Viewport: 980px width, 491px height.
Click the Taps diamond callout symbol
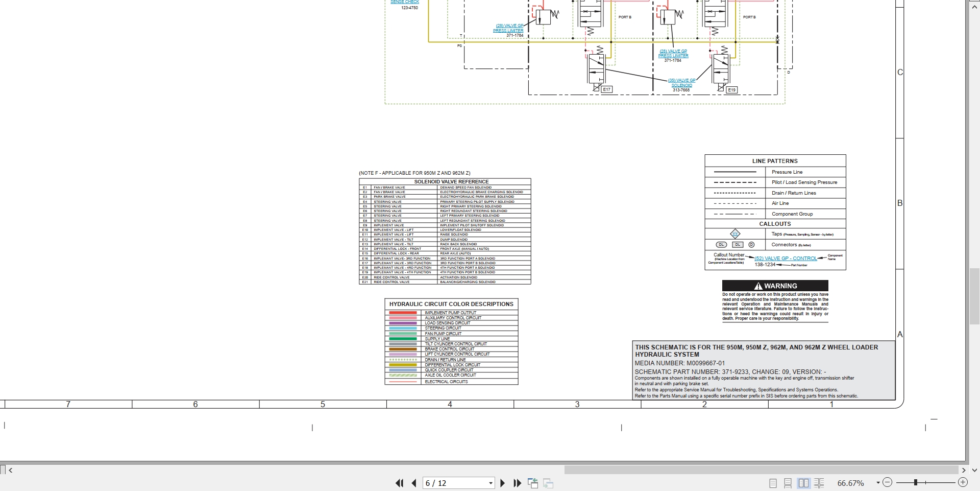coord(735,234)
